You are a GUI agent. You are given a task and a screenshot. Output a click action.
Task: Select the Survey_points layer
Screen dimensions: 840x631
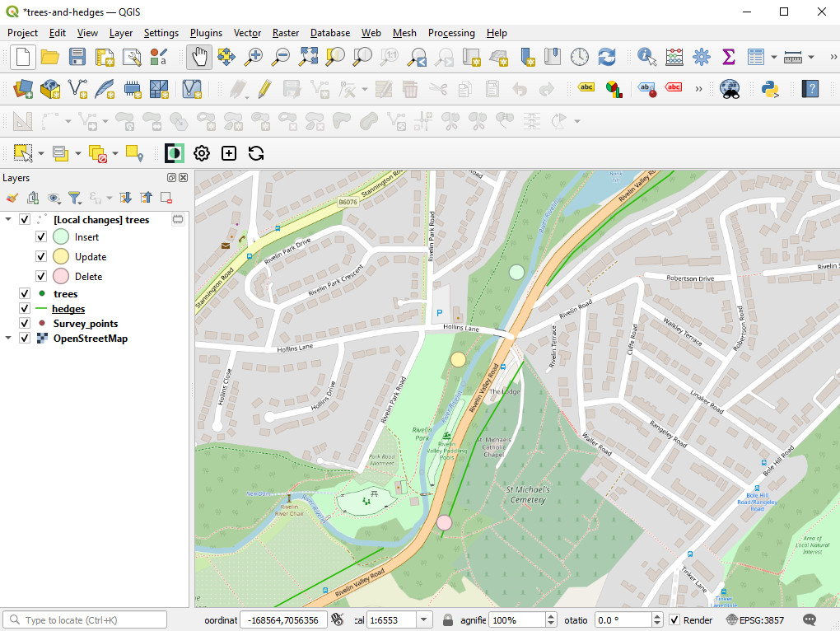tap(86, 324)
